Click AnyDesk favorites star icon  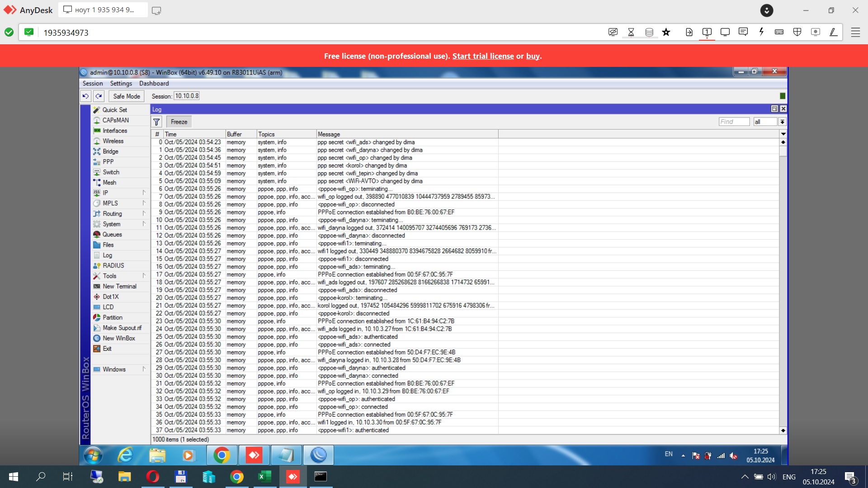pyautogui.click(x=666, y=32)
